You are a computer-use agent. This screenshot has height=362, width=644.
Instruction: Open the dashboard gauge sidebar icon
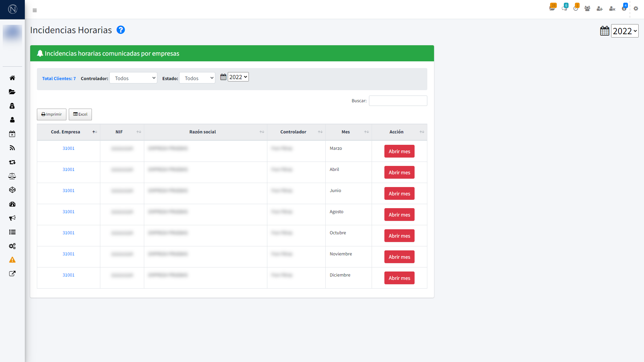point(12,204)
